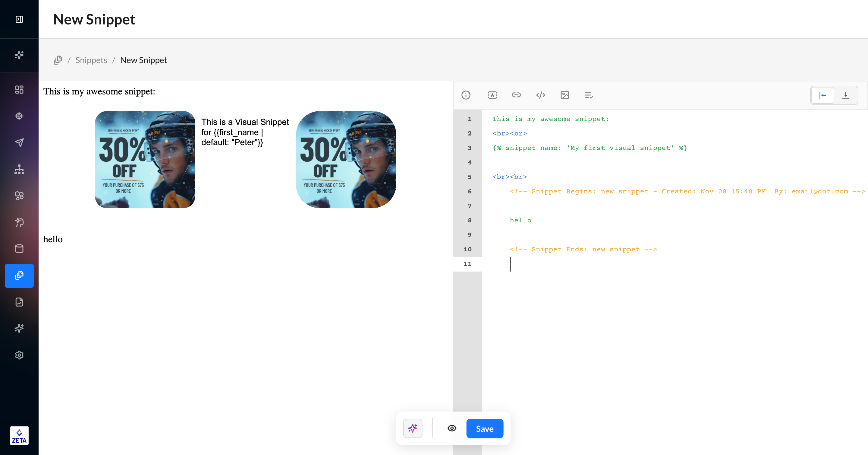The width and height of the screenshot is (868, 455).
Task: Click the insert link icon
Action: tap(516, 95)
